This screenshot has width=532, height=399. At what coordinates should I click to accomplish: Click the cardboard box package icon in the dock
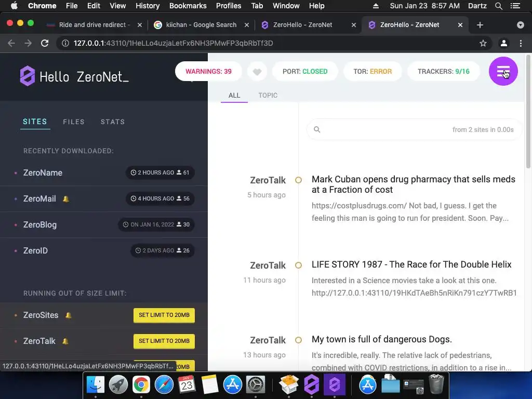tap(289, 384)
